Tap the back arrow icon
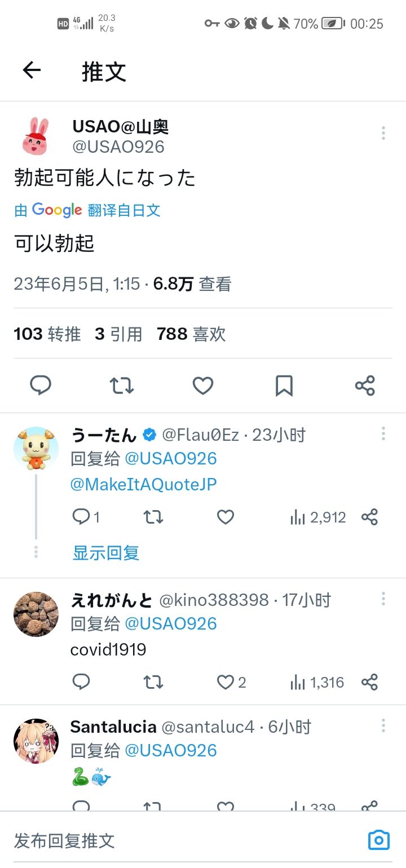The height and width of the screenshot is (868, 406). click(32, 70)
